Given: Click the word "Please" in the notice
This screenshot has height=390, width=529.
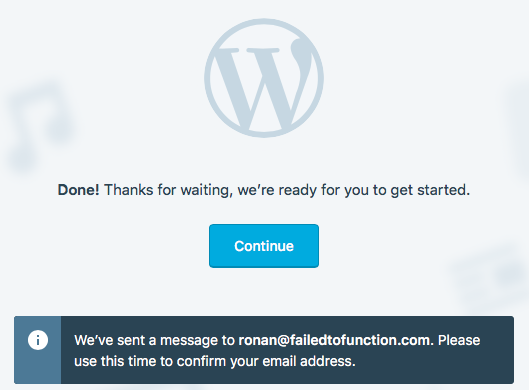Looking at the screenshot, I should 459,340.
